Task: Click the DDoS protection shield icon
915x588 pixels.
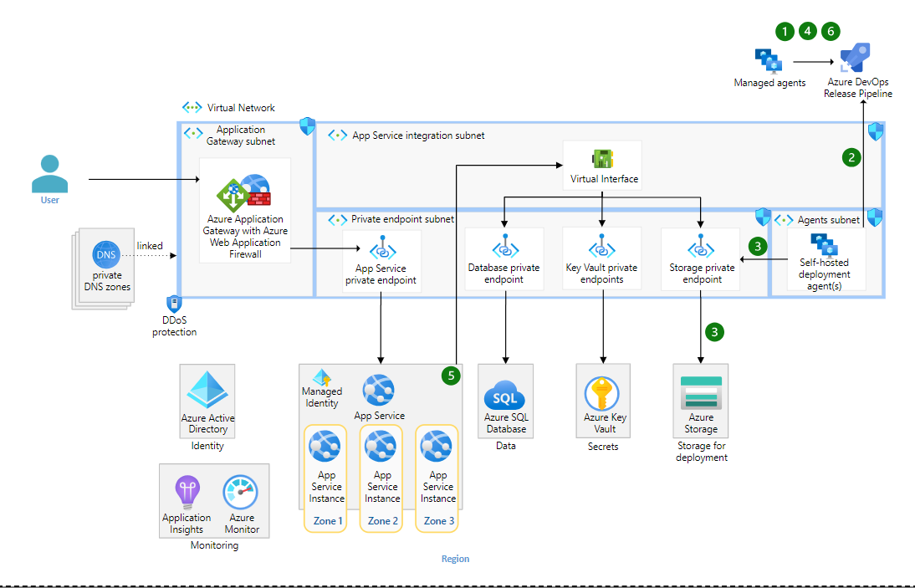Action: pos(174,304)
